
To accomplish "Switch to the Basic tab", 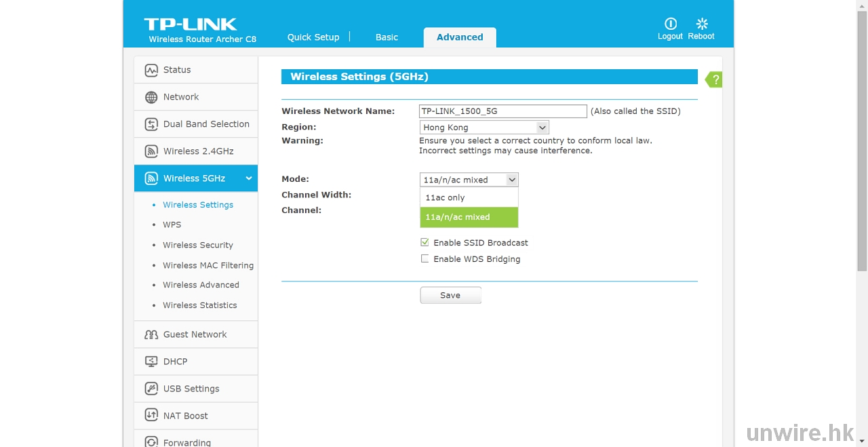I will point(387,37).
